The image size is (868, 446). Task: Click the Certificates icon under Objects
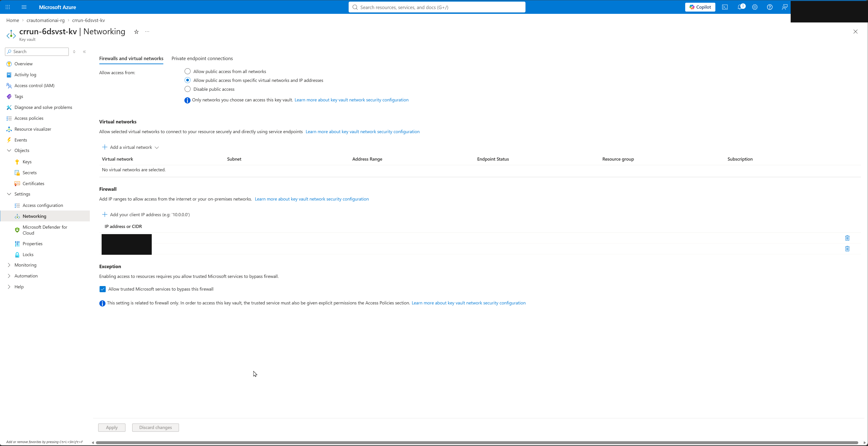pyautogui.click(x=17, y=183)
